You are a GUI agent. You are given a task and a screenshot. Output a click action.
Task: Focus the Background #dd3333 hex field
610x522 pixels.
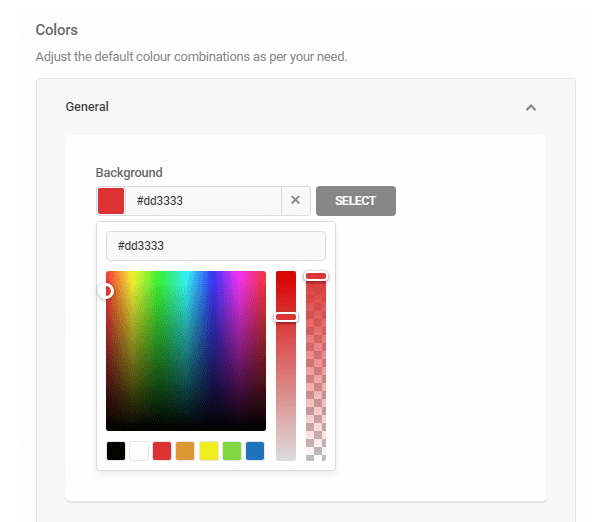point(203,201)
